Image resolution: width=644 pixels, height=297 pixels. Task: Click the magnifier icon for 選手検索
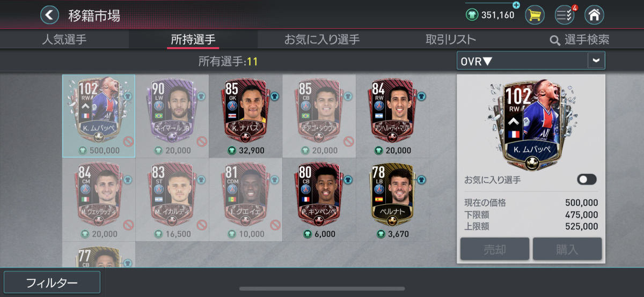(555, 40)
